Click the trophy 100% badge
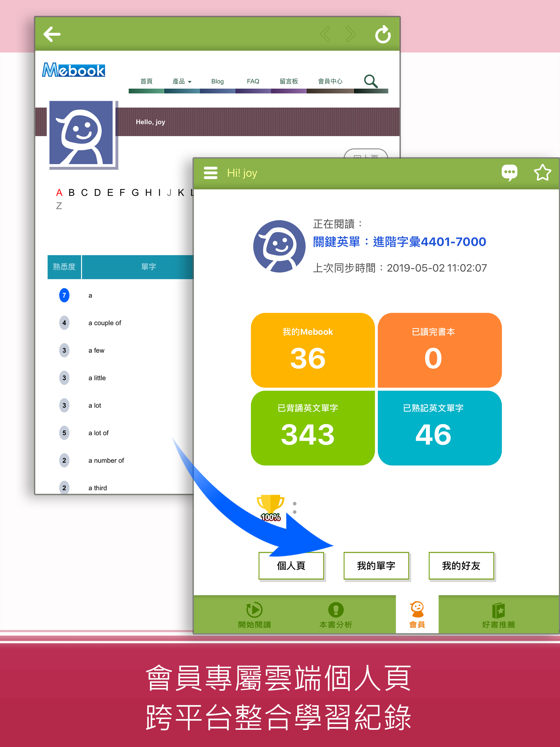560x747 pixels. [x=270, y=507]
